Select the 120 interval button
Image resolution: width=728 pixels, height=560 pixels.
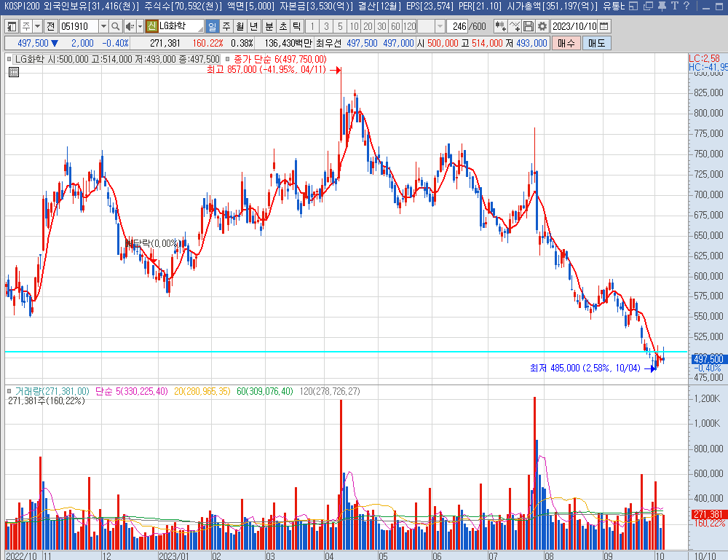pos(409,26)
